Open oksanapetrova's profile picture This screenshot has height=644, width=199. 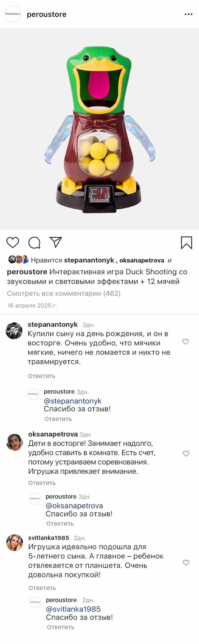pos(15,442)
